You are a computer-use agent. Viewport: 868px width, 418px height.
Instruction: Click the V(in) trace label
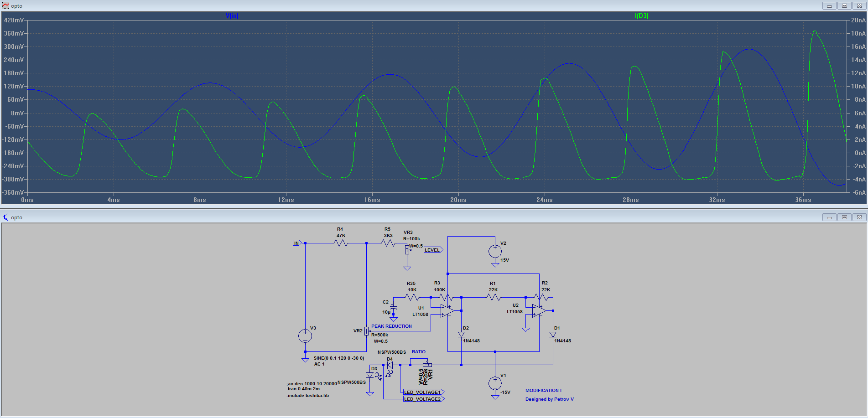[232, 15]
